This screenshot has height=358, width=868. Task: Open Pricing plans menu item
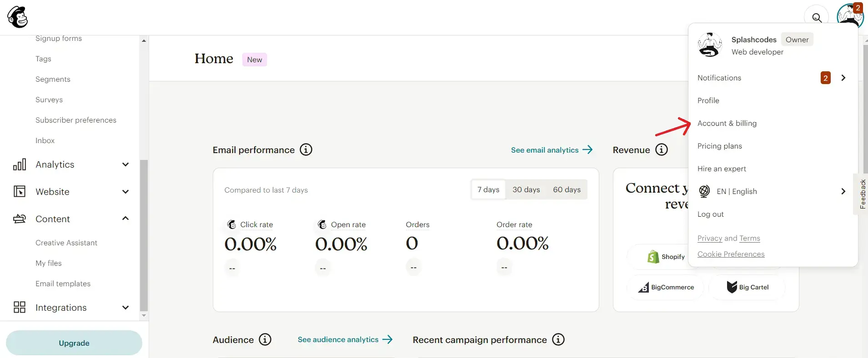coord(720,146)
